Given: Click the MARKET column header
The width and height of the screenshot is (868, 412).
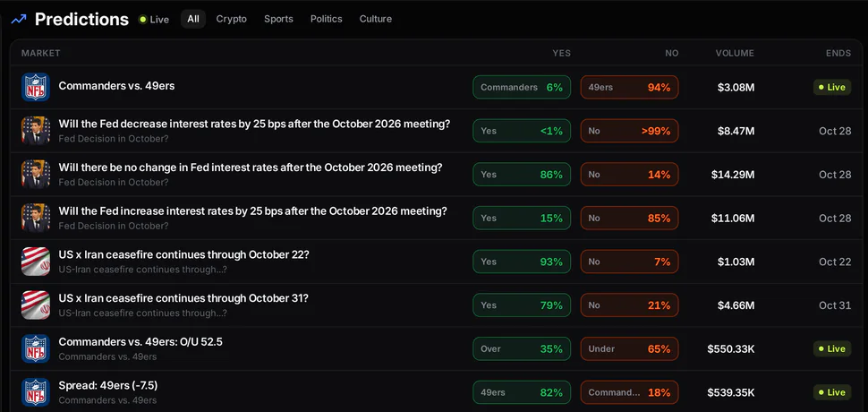Looking at the screenshot, I should pyautogui.click(x=41, y=53).
